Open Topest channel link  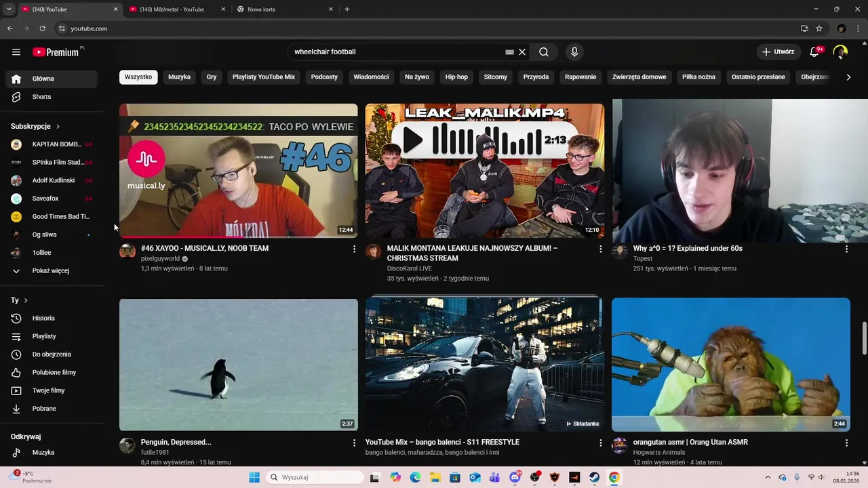click(643, 258)
